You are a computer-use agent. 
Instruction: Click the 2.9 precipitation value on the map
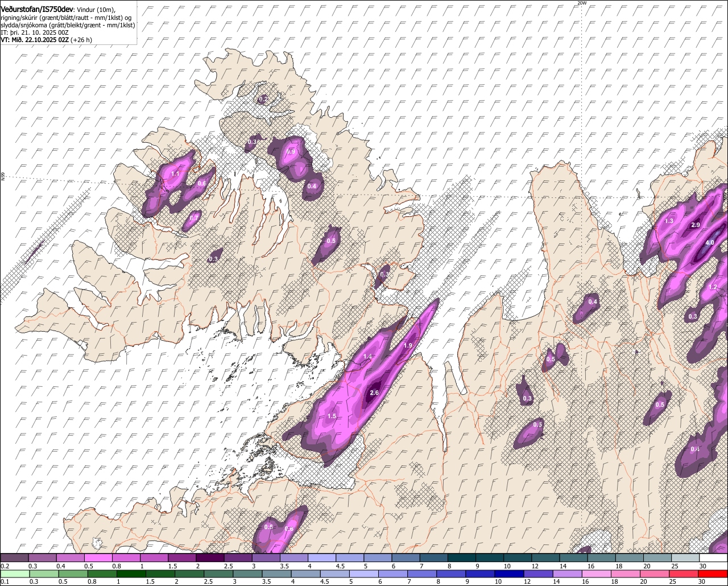click(695, 225)
